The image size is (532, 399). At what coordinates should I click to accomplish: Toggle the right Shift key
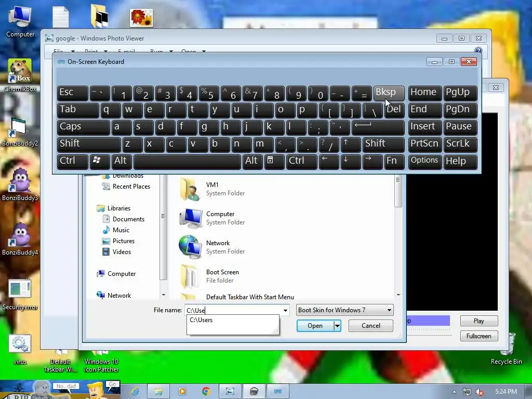click(383, 144)
